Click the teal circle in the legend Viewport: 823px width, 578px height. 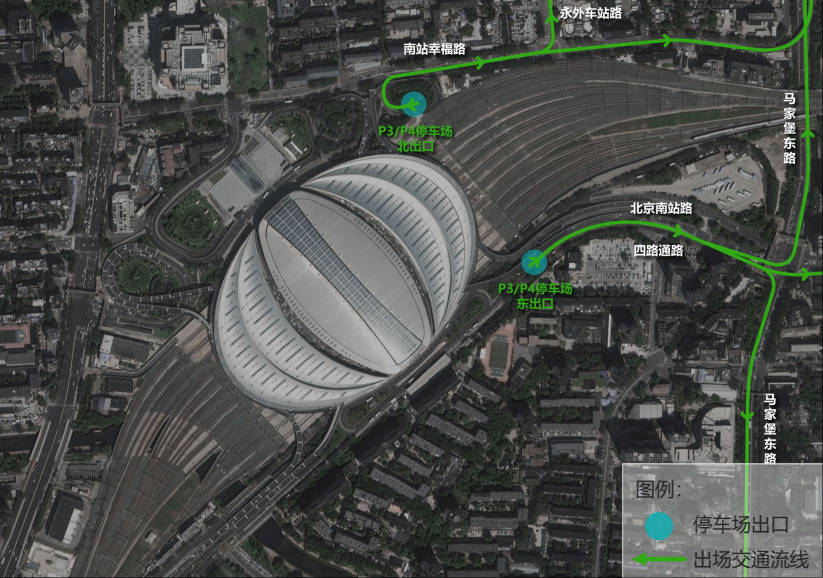coord(659,527)
